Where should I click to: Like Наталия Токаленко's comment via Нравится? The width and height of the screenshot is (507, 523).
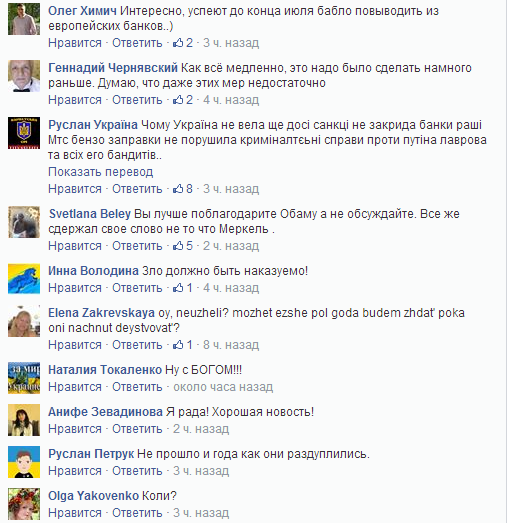click(x=75, y=387)
